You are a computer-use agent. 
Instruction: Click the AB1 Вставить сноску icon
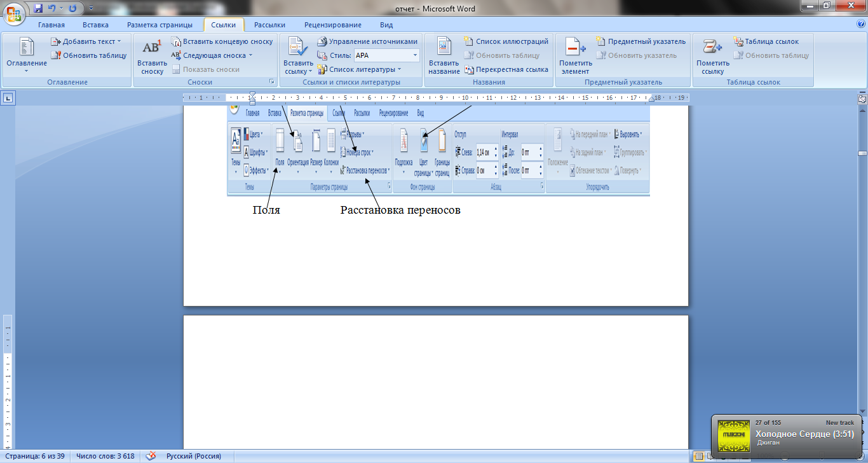coord(152,48)
